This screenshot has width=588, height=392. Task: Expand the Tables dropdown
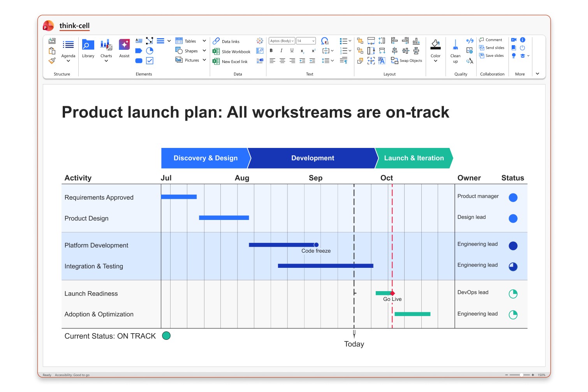point(204,41)
